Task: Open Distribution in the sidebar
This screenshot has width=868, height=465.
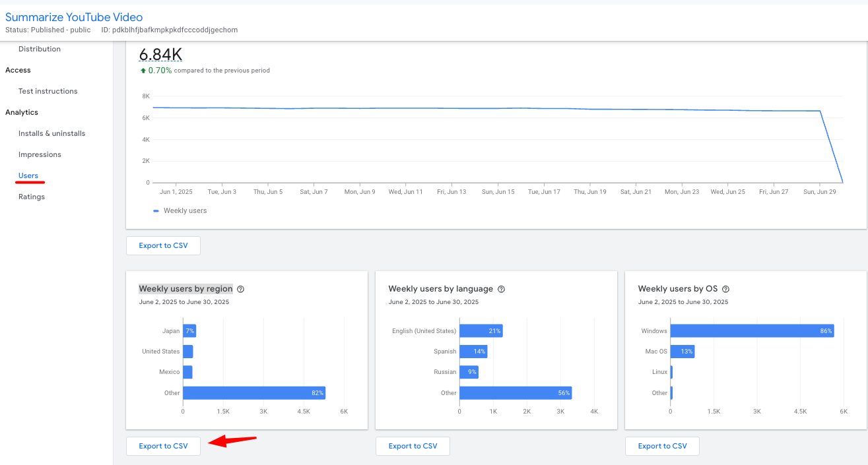Action: click(40, 49)
